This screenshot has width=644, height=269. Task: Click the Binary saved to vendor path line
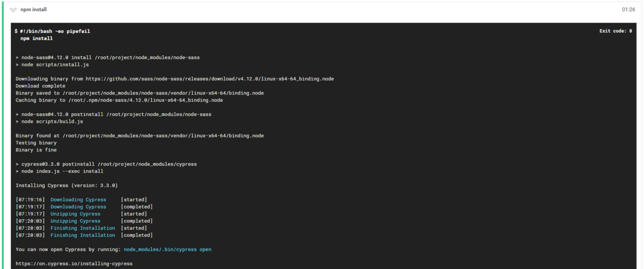[x=140, y=93]
